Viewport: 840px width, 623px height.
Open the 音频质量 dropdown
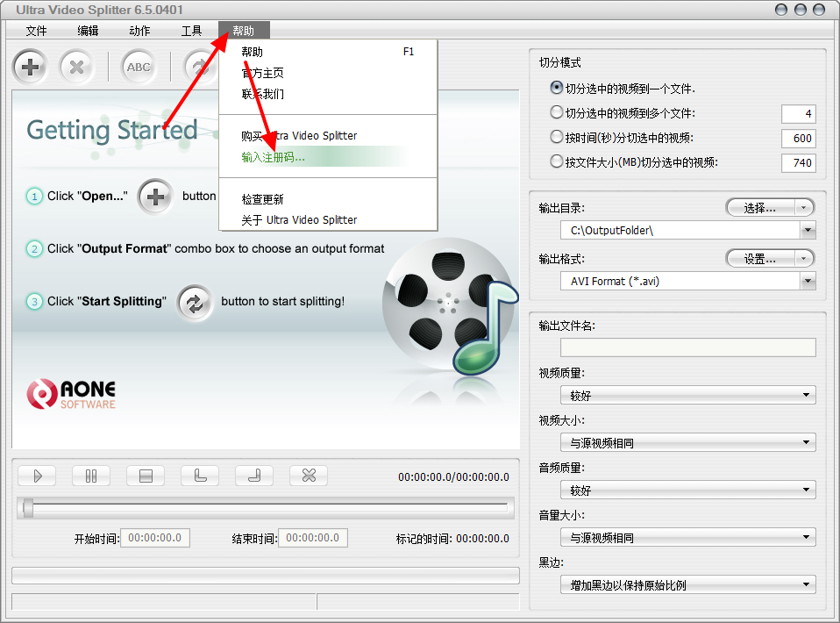[687, 490]
